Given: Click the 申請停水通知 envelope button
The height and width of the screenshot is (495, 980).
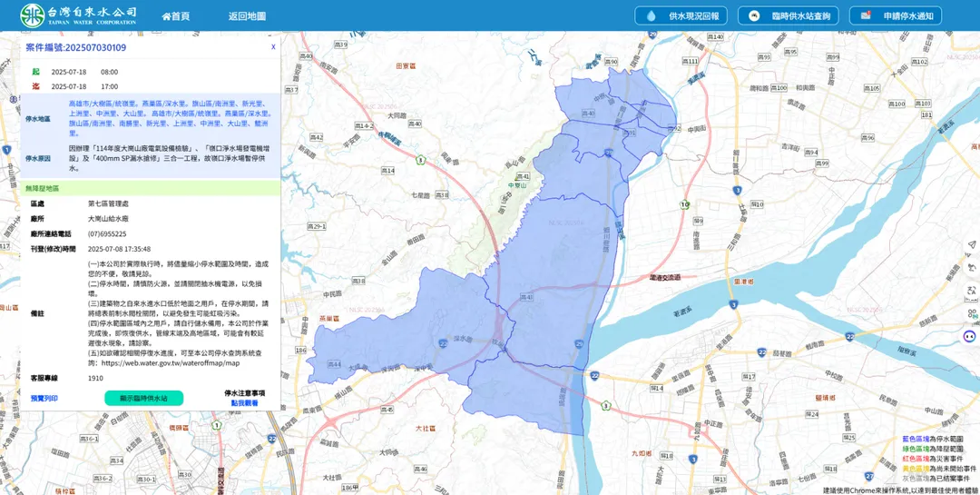Looking at the screenshot, I should point(895,15).
